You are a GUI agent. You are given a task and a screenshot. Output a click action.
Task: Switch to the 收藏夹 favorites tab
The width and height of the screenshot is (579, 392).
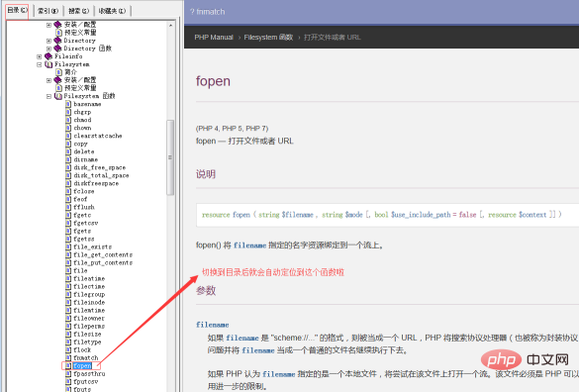112,11
